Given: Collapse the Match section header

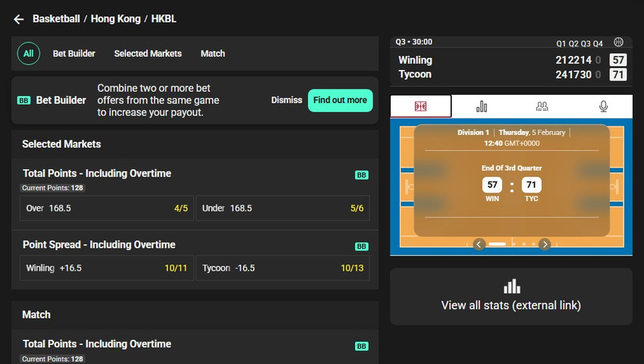Looking at the screenshot, I should pos(195,315).
